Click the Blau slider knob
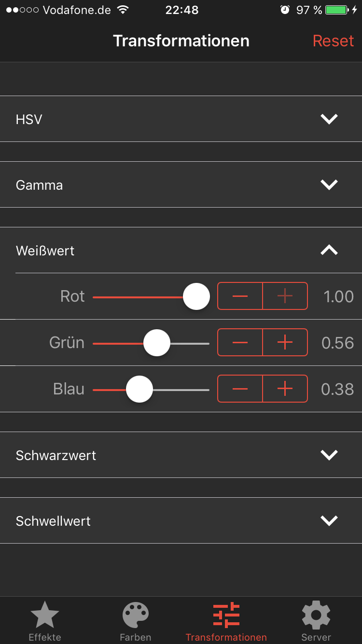The width and height of the screenshot is (362, 644). (139, 389)
